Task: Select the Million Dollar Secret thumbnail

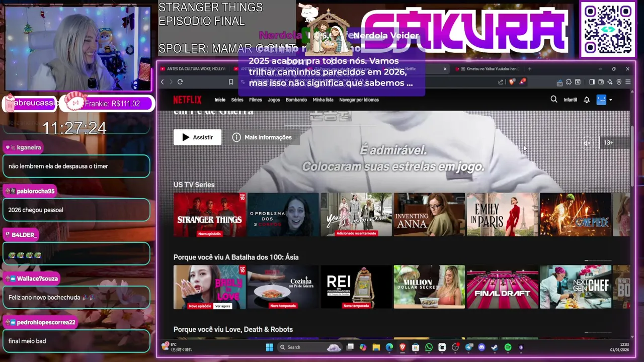Action: coord(429,287)
